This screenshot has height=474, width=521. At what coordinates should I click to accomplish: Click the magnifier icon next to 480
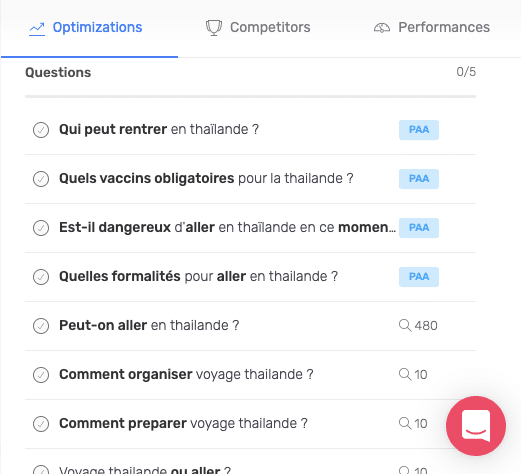pos(405,325)
